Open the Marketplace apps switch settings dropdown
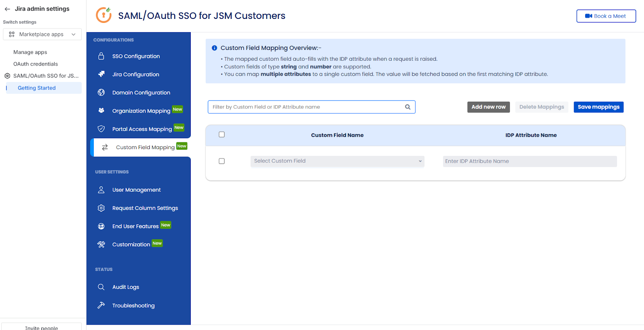The width and height of the screenshot is (644, 330). click(x=42, y=34)
